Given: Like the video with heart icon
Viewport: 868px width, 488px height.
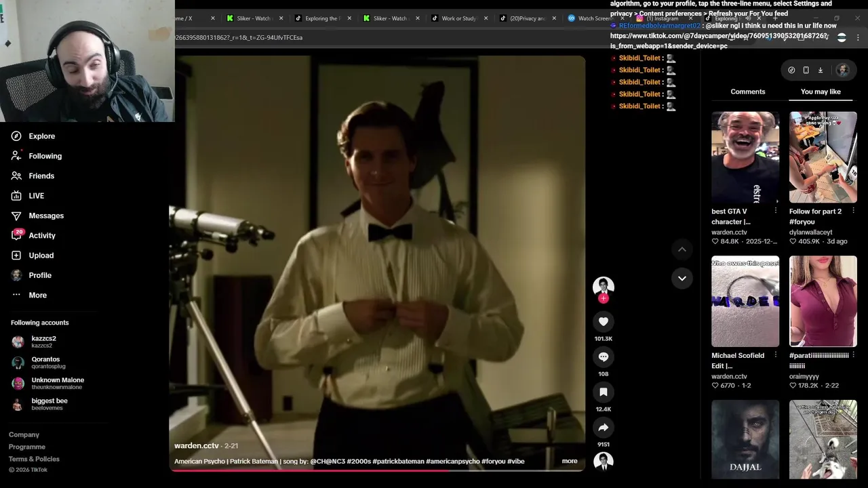Looking at the screenshot, I should pos(604,321).
